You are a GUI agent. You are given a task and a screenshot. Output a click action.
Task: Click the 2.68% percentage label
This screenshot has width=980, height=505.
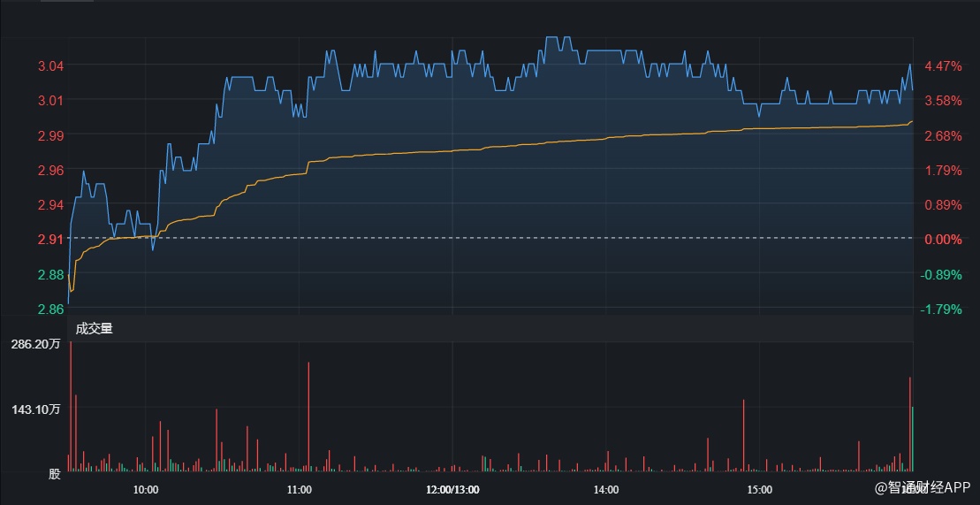tap(943, 135)
